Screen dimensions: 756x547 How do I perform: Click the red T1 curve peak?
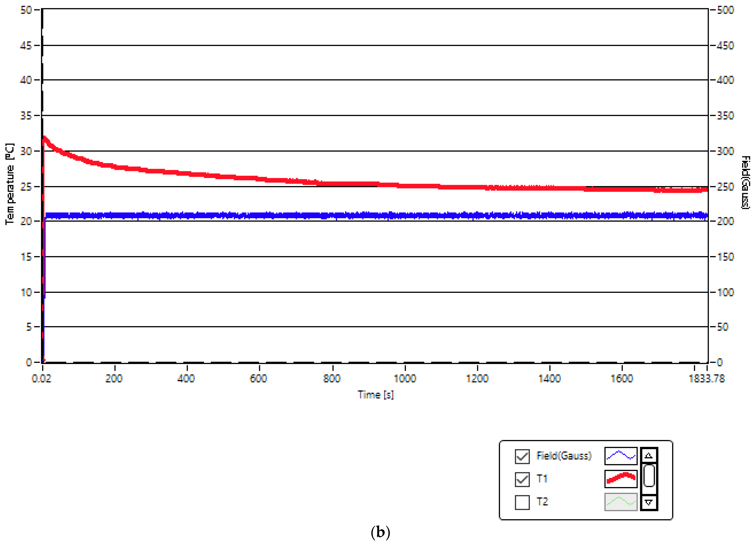45,137
